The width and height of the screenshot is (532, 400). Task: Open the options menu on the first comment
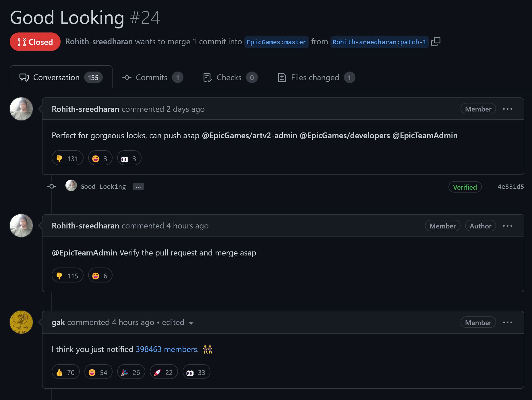pyautogui.click(x=508, y=109)
